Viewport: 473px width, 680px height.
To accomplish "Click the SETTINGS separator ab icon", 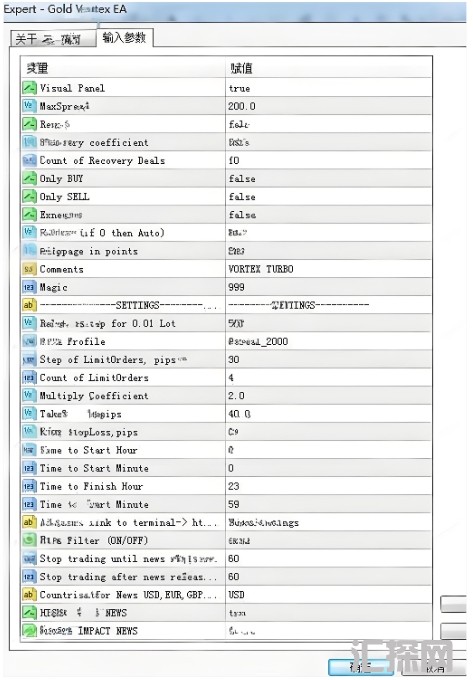I will [x=29, y=305].
